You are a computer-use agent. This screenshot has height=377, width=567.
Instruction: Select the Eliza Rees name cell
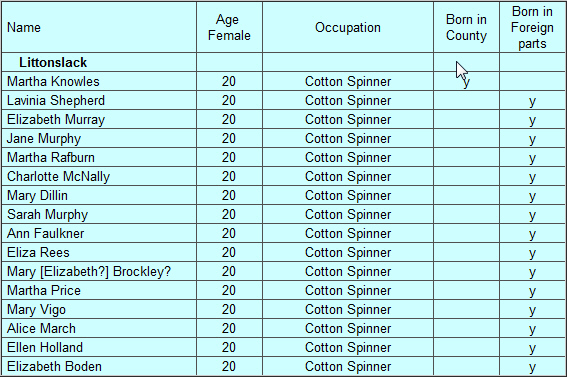(99, 252)
